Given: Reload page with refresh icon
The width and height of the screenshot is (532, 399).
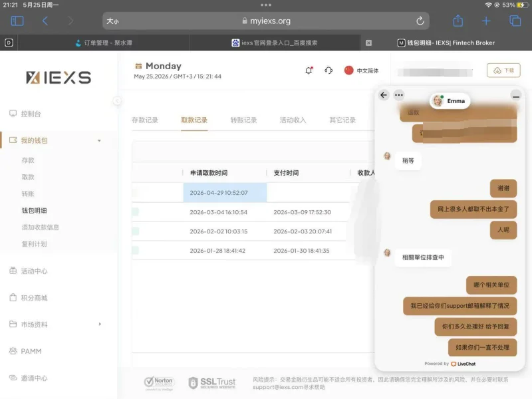Looking at the screenshot, I should coord(420,21).
